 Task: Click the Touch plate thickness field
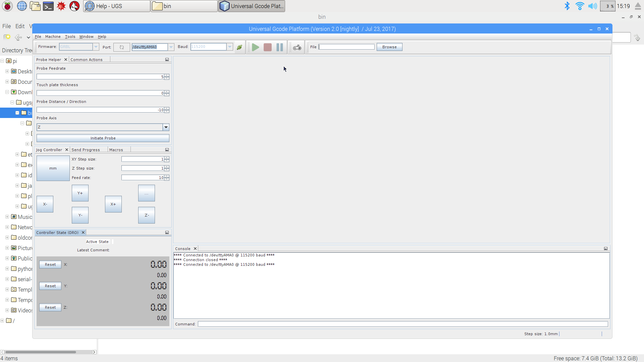point(100,93)
